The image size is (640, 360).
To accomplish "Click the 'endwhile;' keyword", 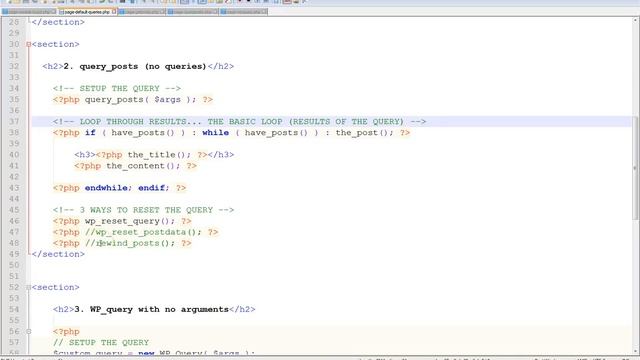I will pos(109,188).
